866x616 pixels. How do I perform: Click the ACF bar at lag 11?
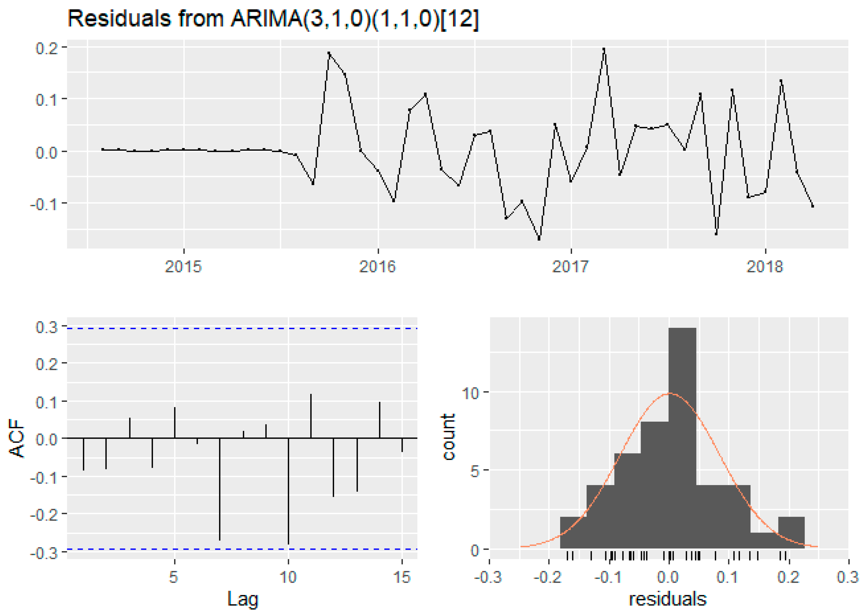[x=311, y=416]
